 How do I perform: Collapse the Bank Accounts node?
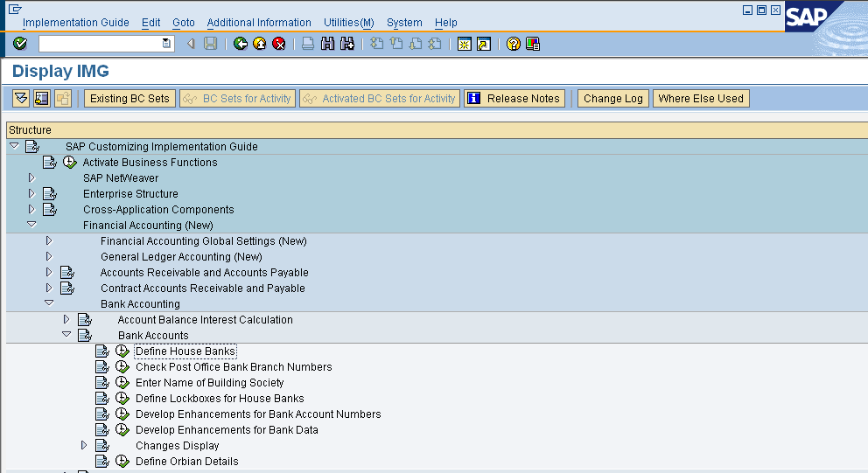[66, 335]
